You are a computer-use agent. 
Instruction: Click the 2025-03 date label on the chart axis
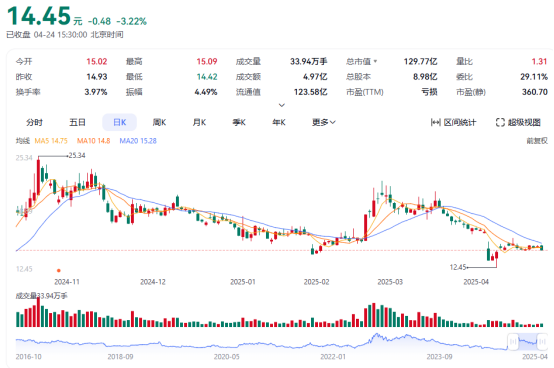point(390,282)
